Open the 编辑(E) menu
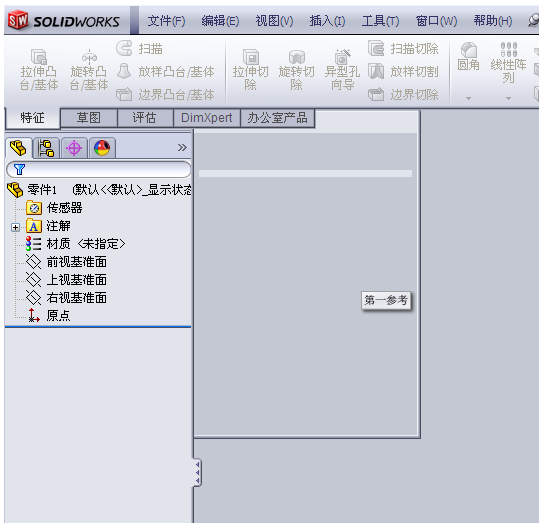 pos(220,21)
